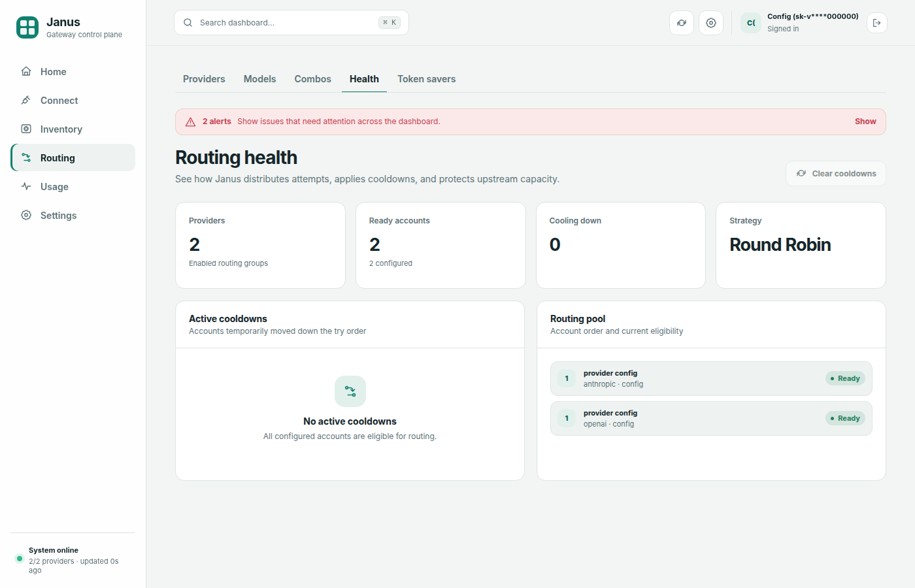
Task: Click the '2 alerts' text
Action: tap(217, 122)
